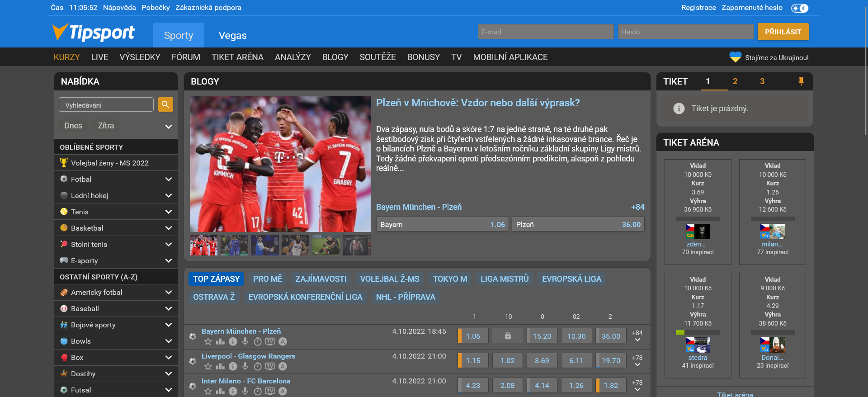Open statistics chart for Liverpool - Glasgow Rangers
The image size is (868, 397).
[220, 366]
